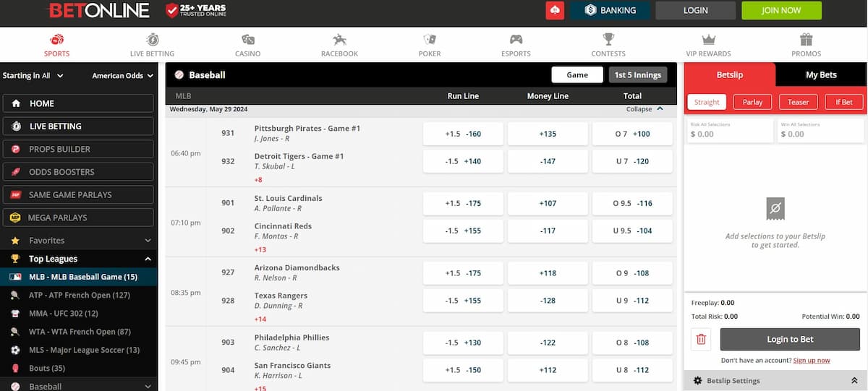This screenshot has height=391, width=868.
Task: Open the Poker cards icon
Action: click(430, 40)
